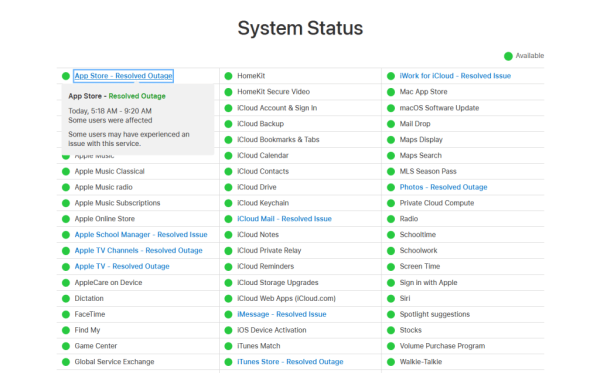Click Apple Music radio text
The height and width of the screenshot is (373, 600).
click(x=103, y=187)
